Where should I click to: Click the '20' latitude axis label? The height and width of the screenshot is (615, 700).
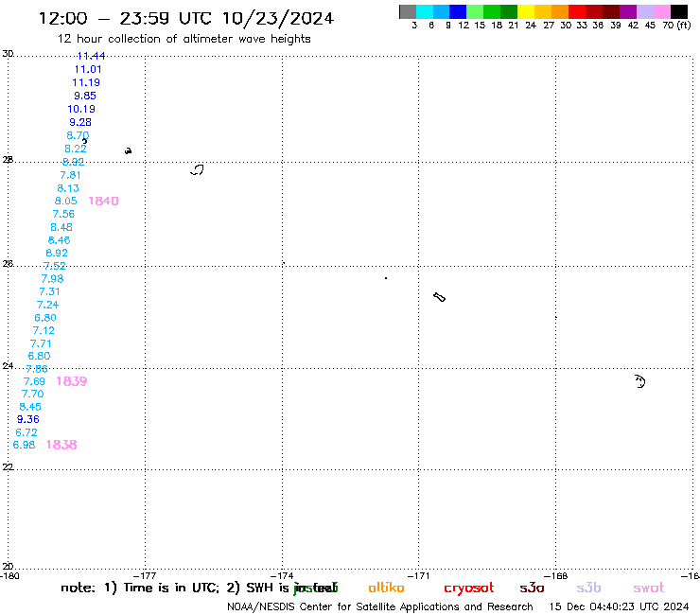8,567
